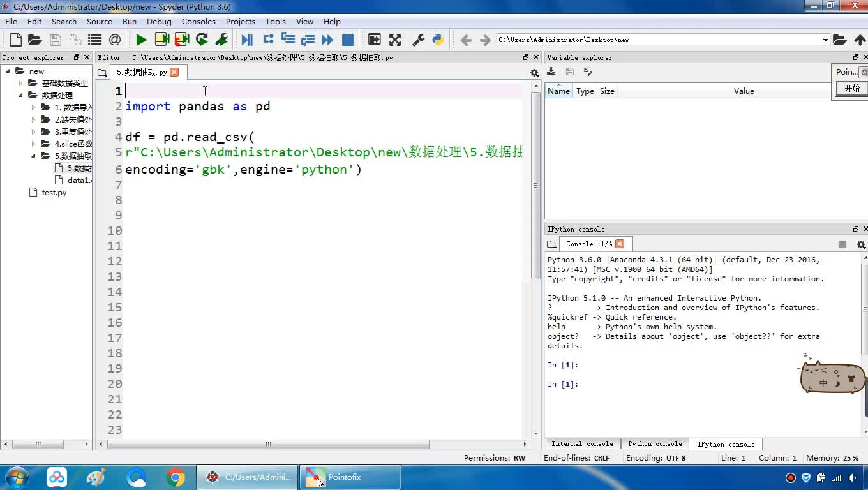
Task: Sort variables by the Name column header
Action: [558, 91]
